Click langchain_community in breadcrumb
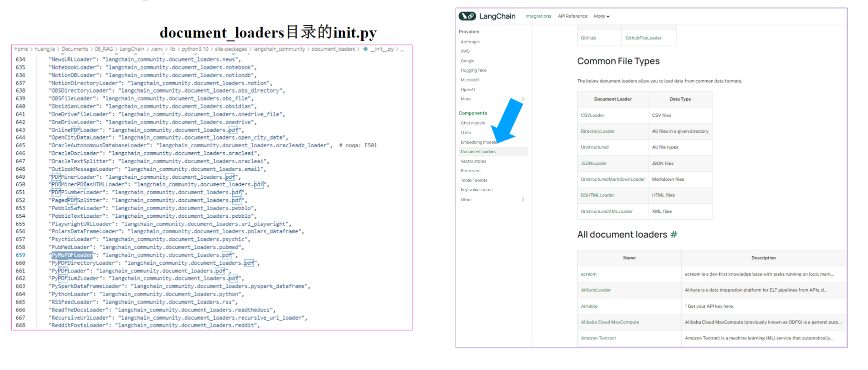 [279, 49]
